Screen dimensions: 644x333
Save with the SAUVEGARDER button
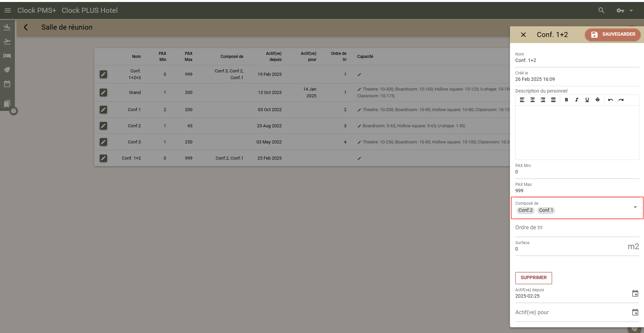[x=613, y=35]
